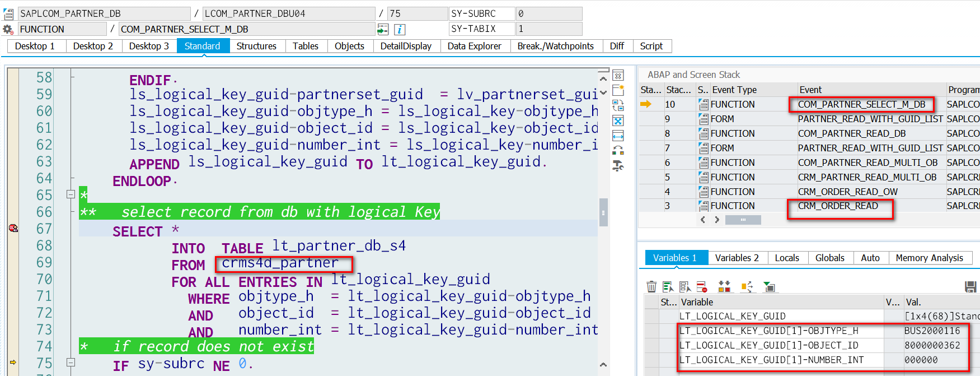Switch to Auto tab
The width and height of the screenshot is (980, 376).
click(x=870, y=258)
